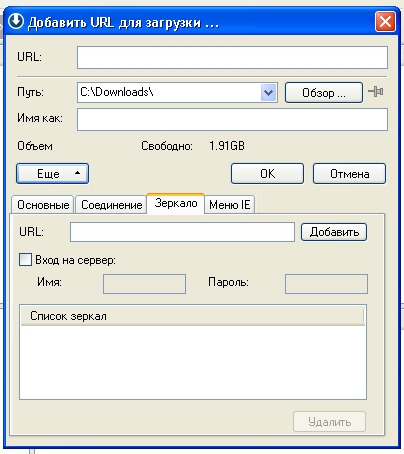404x454 pixels.
Task: Switch to the Соединение tab
Action: click(111, 204)
